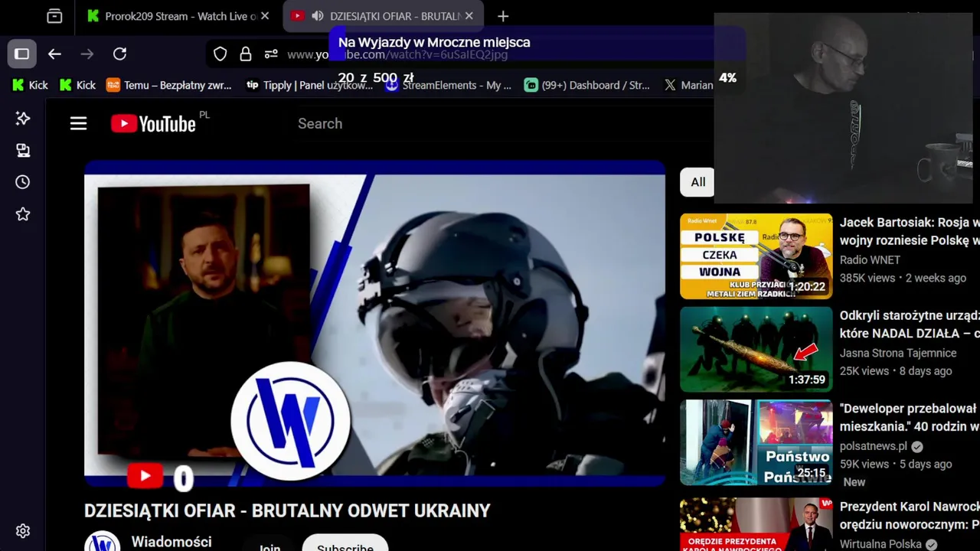The height and width of the screenshot is (551, 980).
Task: Open (99+) Dashboard / Str... bookmark
Action: pyautogui.click(x=587, y=85)
